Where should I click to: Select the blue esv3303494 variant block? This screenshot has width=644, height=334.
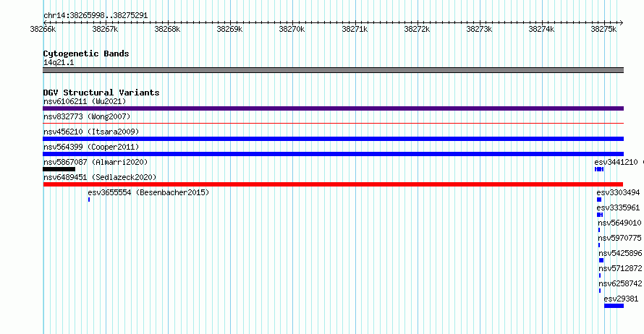point(599,200)
